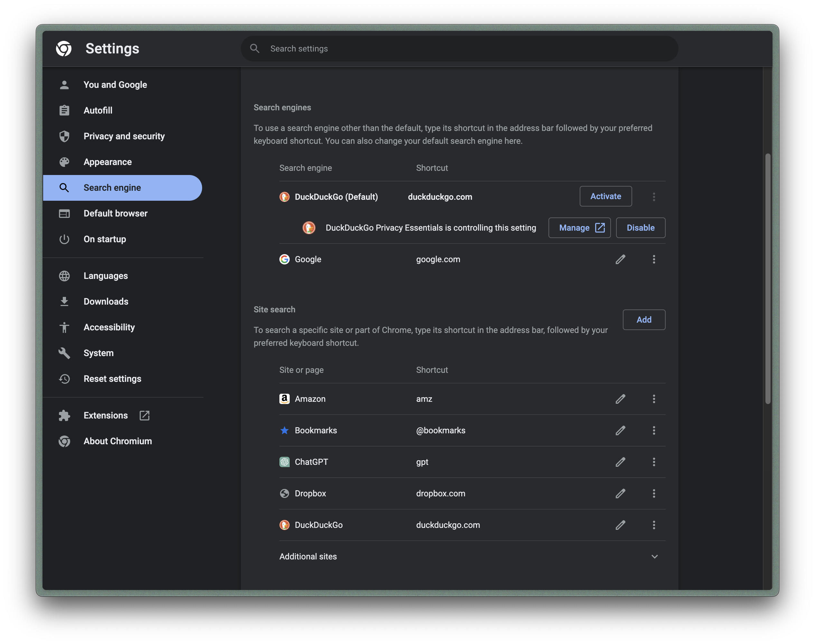Image resolution: width=815 pixels, height=644 pixels.
Task: Click Add to create site search
Action: pos(644,320)
